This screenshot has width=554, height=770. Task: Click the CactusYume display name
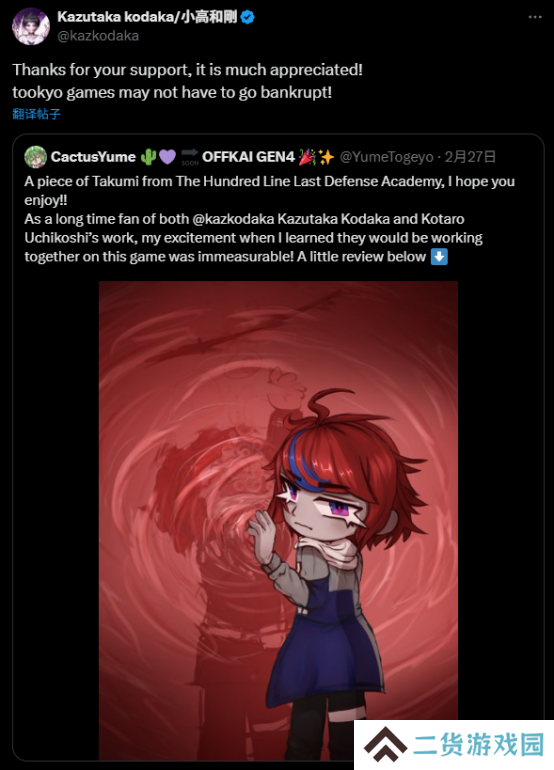point(93,157)
